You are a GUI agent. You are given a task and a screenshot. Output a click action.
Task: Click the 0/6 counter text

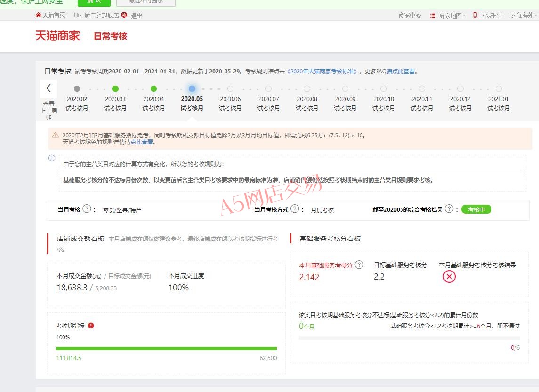[x=515, y=348]
